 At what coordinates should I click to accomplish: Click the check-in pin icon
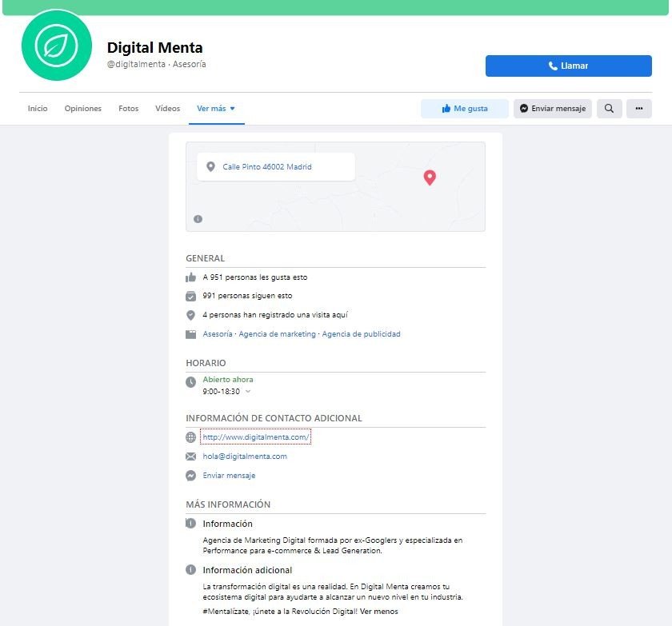190,315
